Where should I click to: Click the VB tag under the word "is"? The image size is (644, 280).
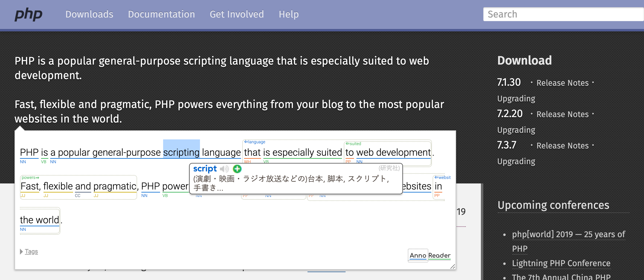[44, 162]
